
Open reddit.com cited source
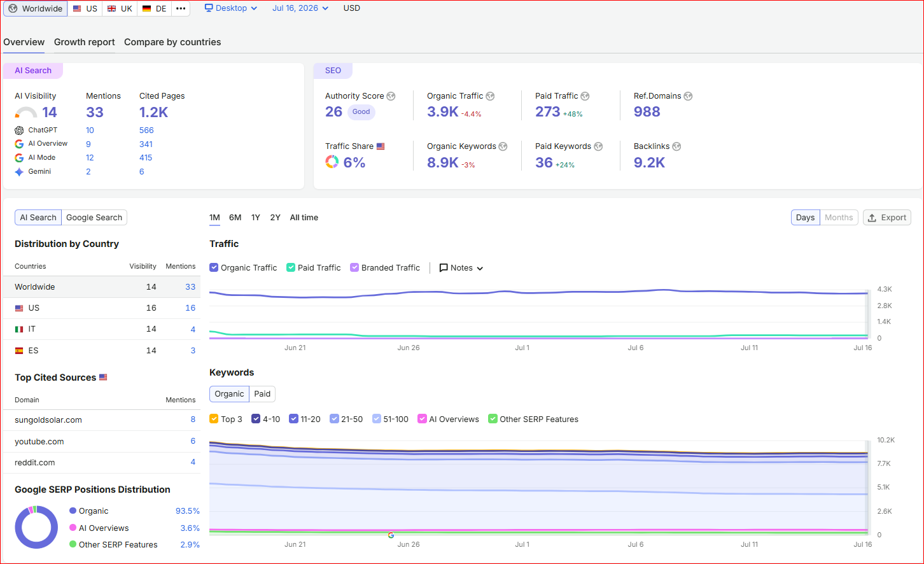35,463
